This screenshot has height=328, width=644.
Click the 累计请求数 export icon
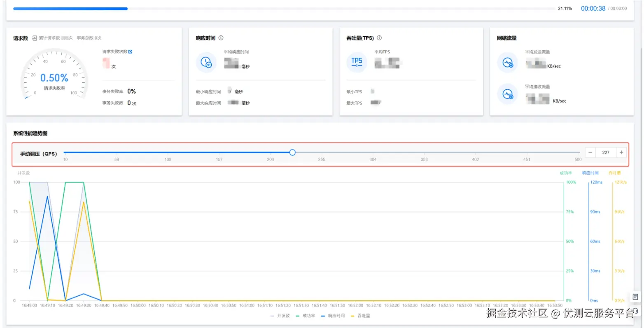click(x=35, y=38)
